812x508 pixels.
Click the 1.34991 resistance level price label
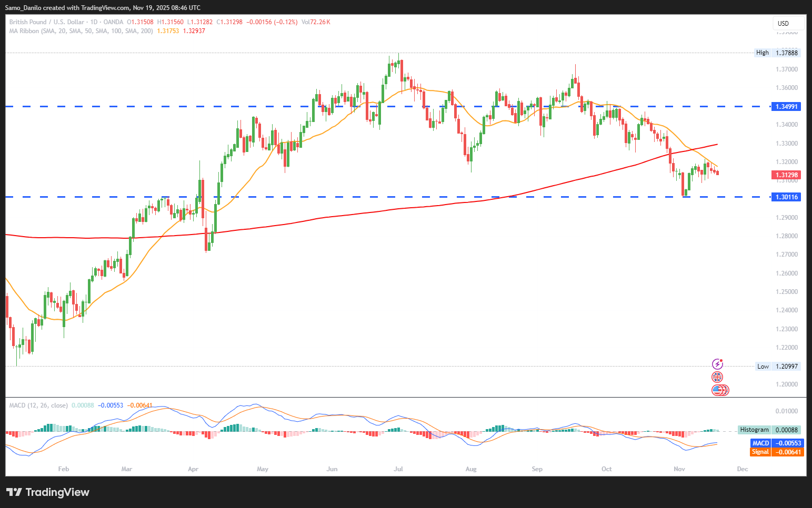786,107
